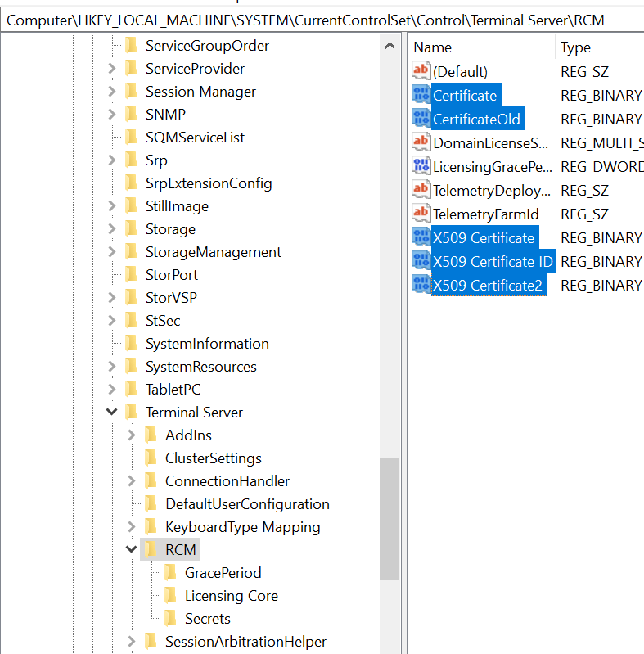644x654 pixels.
Task: Click the DefaultUserConfiguration folder icon
Action: 151,504
